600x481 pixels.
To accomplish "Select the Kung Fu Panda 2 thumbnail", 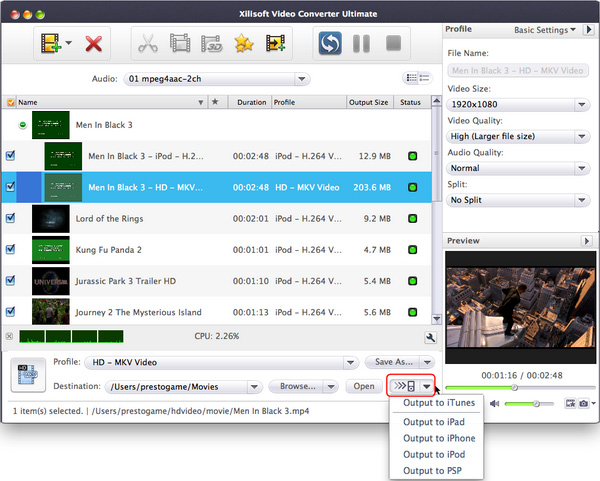I will click(x=51, y=250).
